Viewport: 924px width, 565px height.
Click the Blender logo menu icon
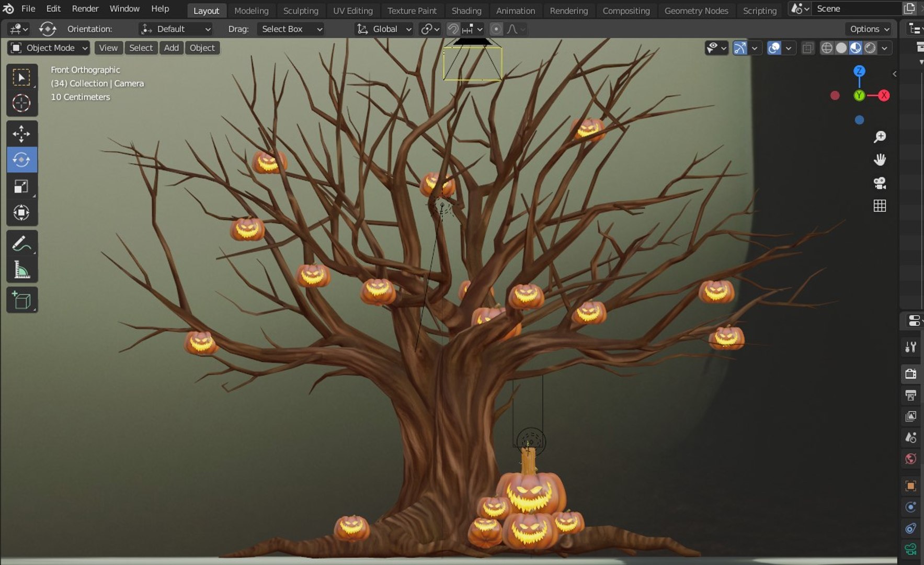(8, 9)
